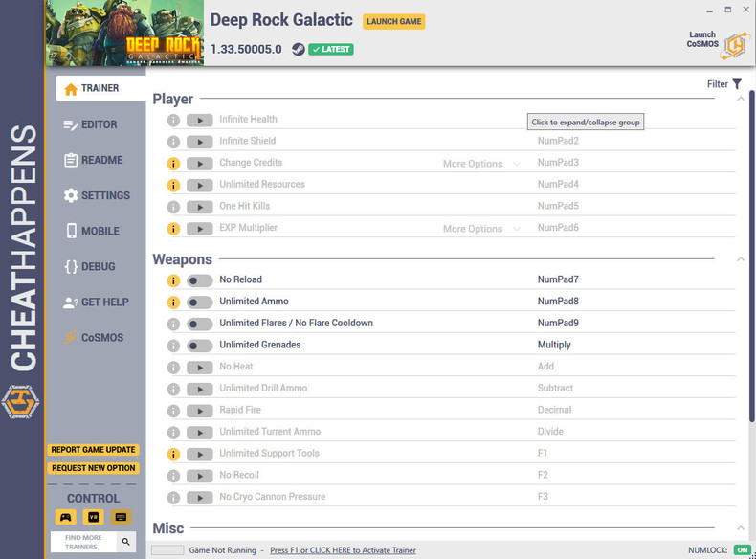756x559 pixels.
Task: Click the Find More Trainers search field
Action: pyautogui.click(x=83, y=542)
